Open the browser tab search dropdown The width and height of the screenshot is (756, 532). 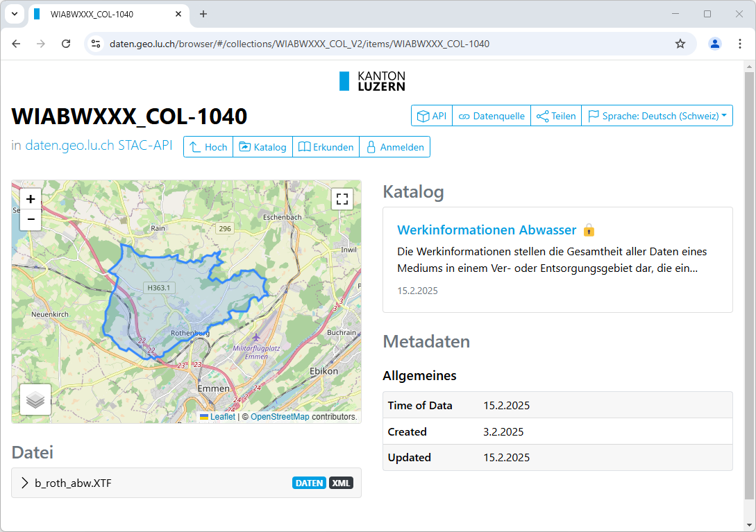(x=14, y=14)
